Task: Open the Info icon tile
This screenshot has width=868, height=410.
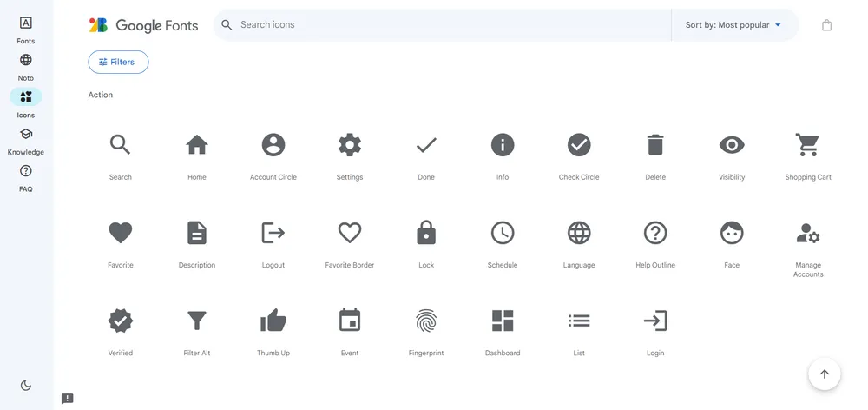Action: coord(503,144)
